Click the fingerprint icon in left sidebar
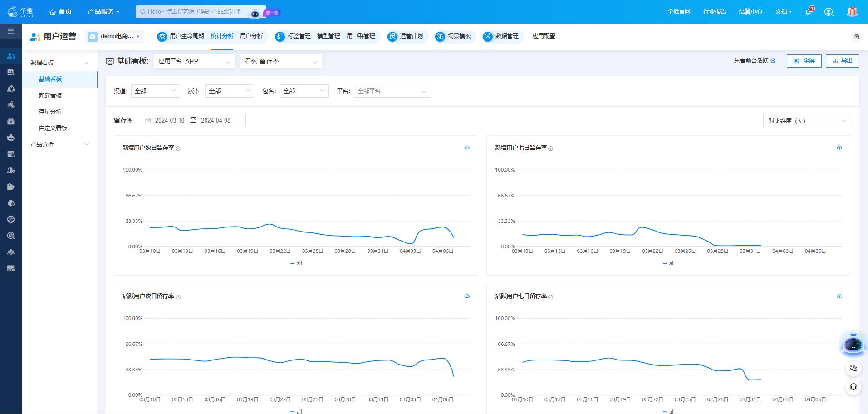 [x=11, y=219]
